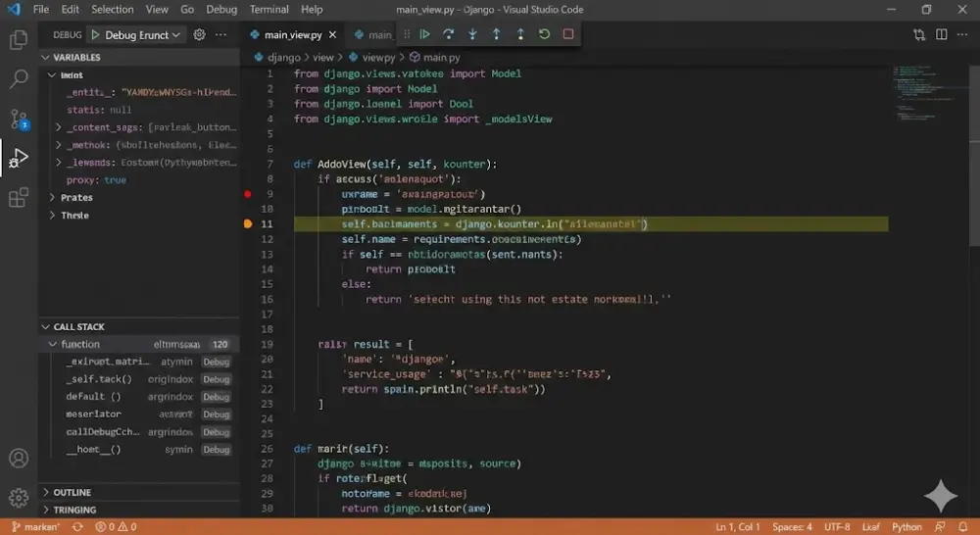Open the Manage gear at sidebar bottom
Image resolution: width=980 pixels, height=535 pixels.
(x=19, y=498)
